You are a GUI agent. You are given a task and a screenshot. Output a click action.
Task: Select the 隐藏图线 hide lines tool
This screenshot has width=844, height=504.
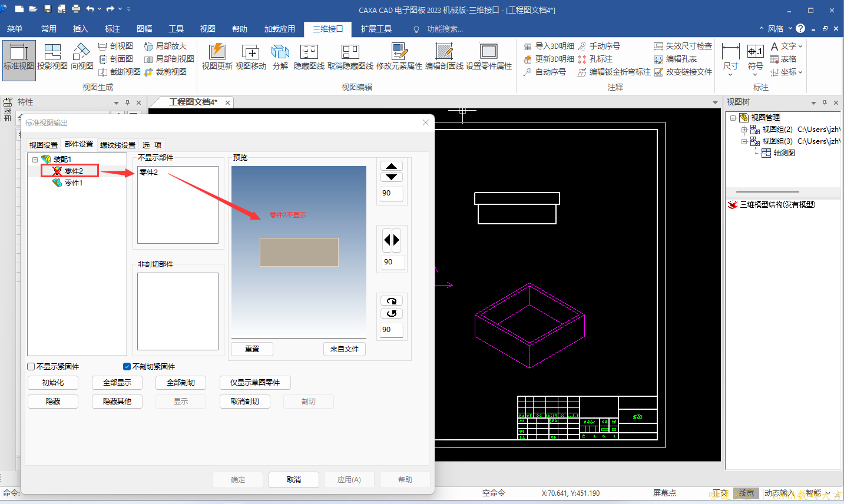tap(309, 56)
